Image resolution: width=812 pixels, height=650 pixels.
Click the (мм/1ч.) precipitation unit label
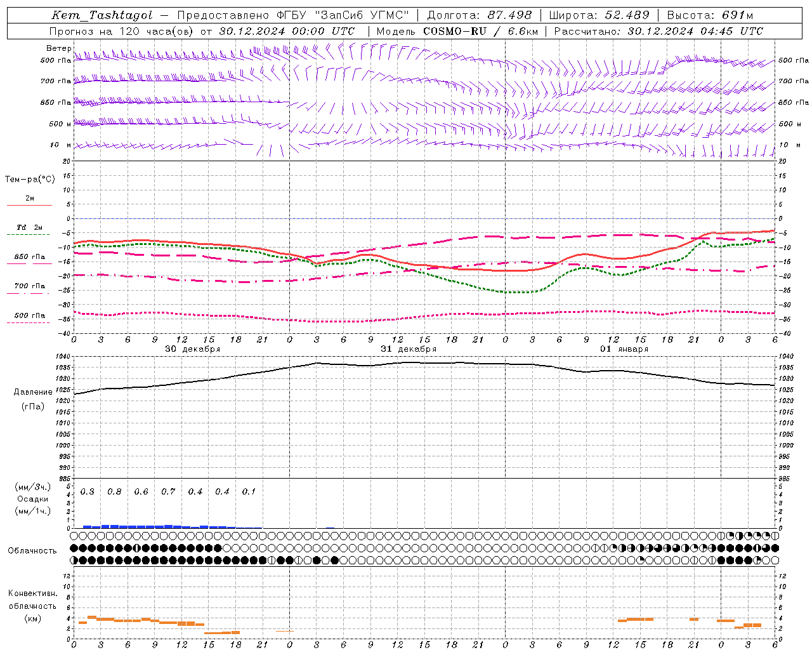coord(32,511)
